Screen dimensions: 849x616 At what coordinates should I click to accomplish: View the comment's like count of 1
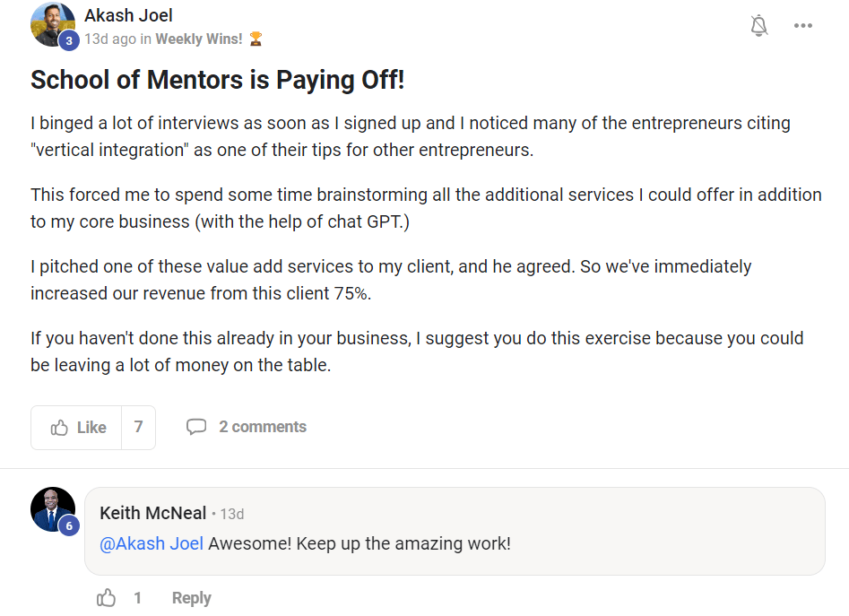click(x=138, y=598)
